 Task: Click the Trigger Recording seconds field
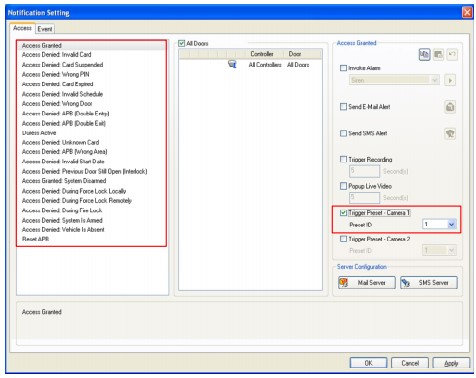tap(364, 171)
